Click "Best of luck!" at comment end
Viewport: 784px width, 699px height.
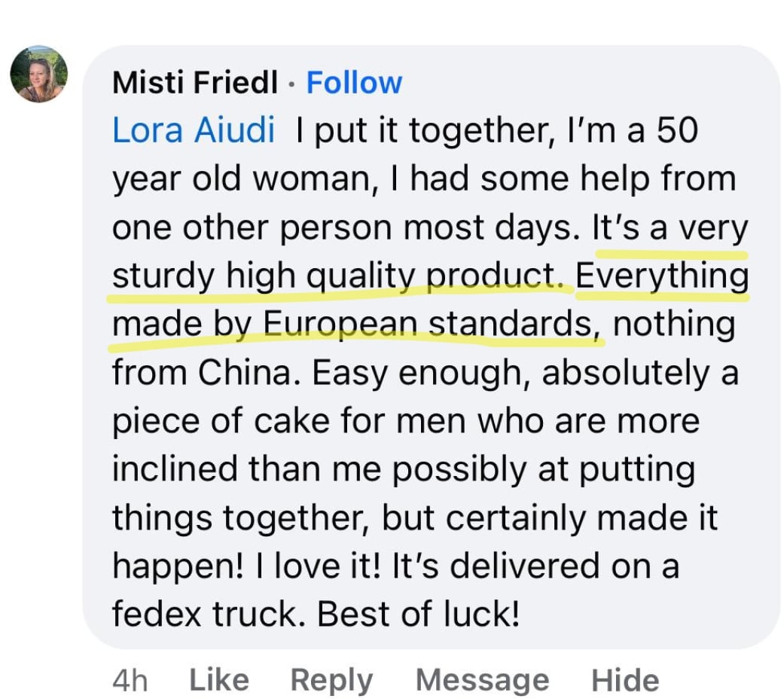[418, 615]
